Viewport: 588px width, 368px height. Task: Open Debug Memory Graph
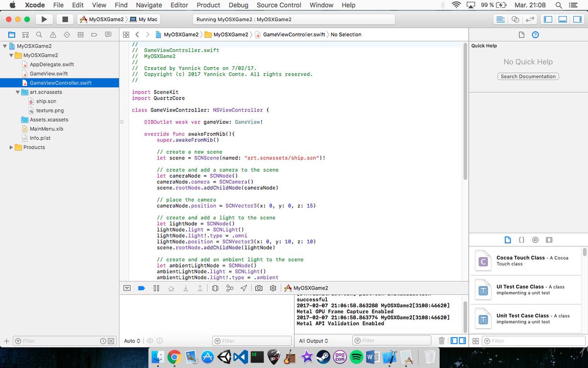click(x=229, y=288)
